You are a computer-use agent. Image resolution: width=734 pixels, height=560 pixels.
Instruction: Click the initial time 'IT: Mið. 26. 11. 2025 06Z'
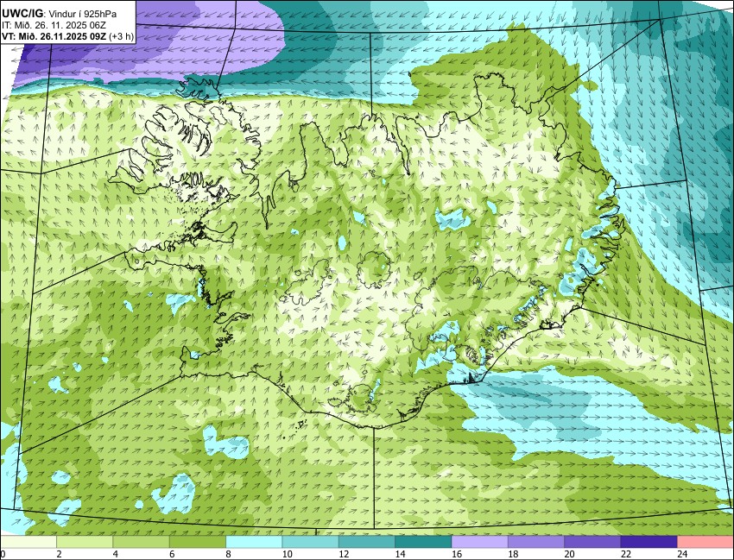54,25
